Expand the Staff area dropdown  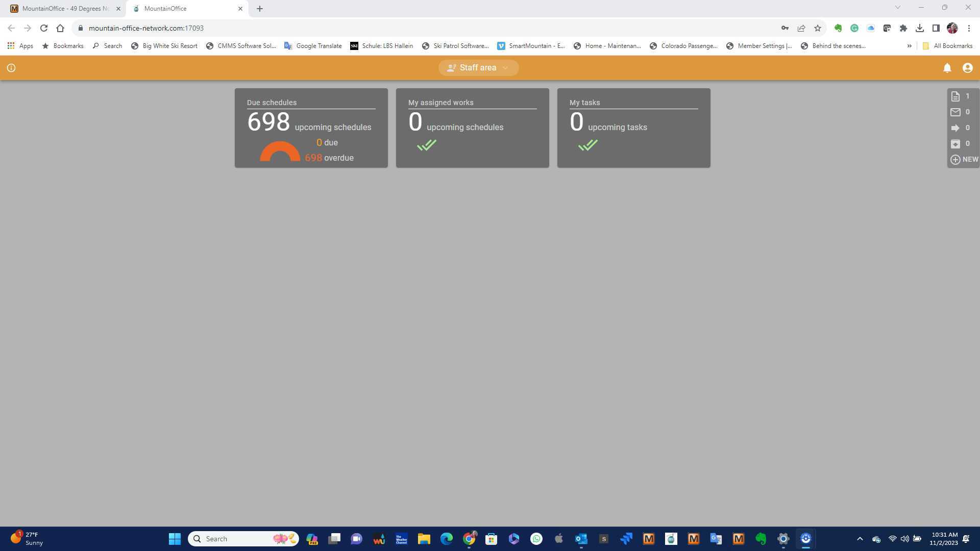coord(478,68)
